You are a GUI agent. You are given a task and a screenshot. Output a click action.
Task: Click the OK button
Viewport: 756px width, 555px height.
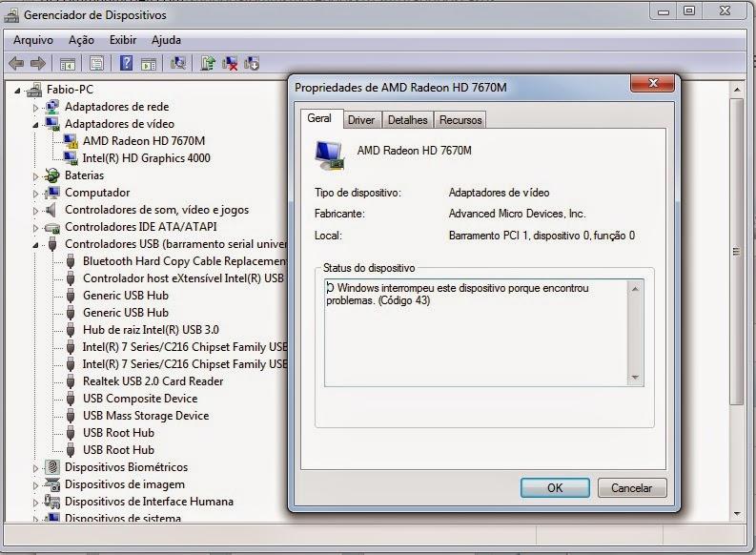pos(555,488)
